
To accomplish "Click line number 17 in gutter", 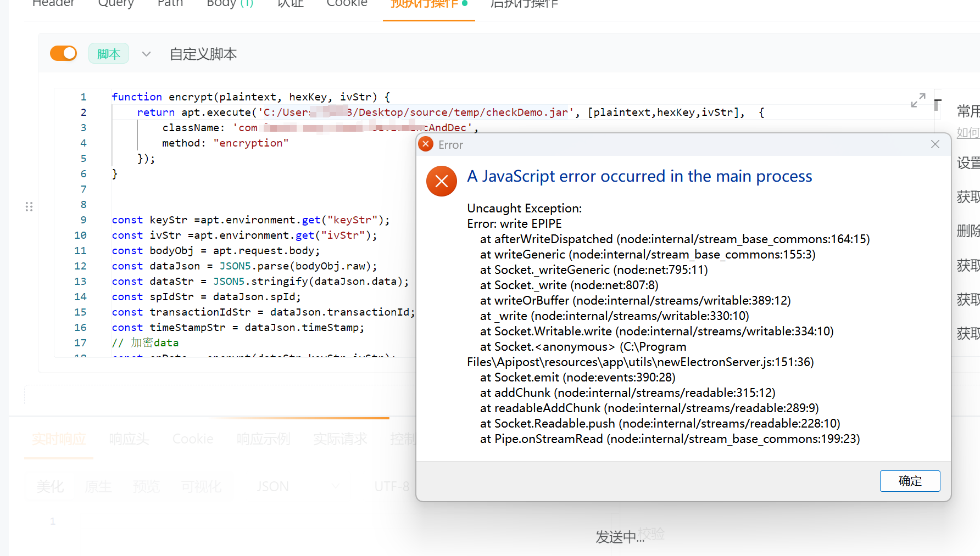I will pos(80,343).
